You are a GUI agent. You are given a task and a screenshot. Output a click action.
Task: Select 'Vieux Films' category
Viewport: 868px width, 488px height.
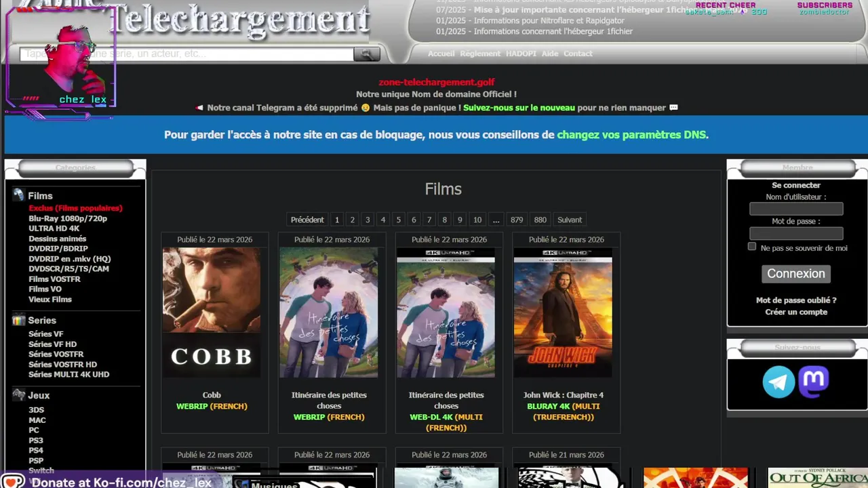pyautogui.click(x=50, y=300)
